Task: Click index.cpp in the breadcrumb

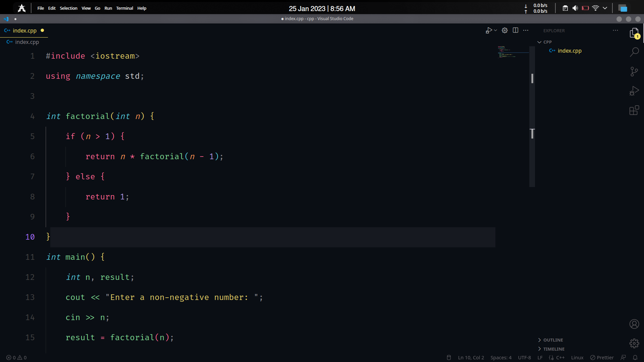Action: (x=27, y=42)
